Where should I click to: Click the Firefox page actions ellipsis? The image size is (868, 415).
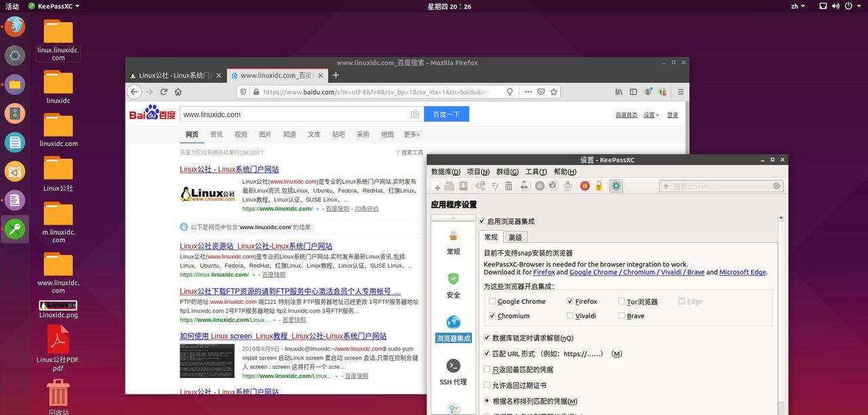pos(527,92)
